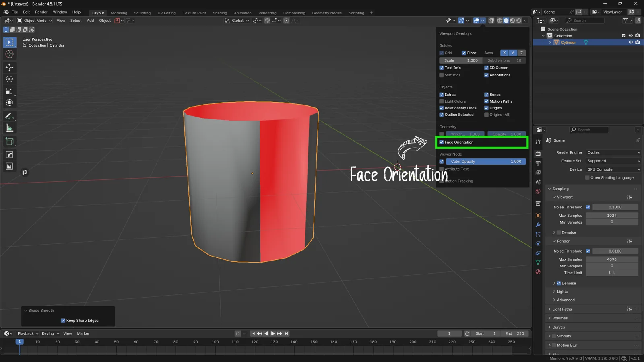
Task: Open the Device GPU Compute dropdown
Action: (613, 169)
